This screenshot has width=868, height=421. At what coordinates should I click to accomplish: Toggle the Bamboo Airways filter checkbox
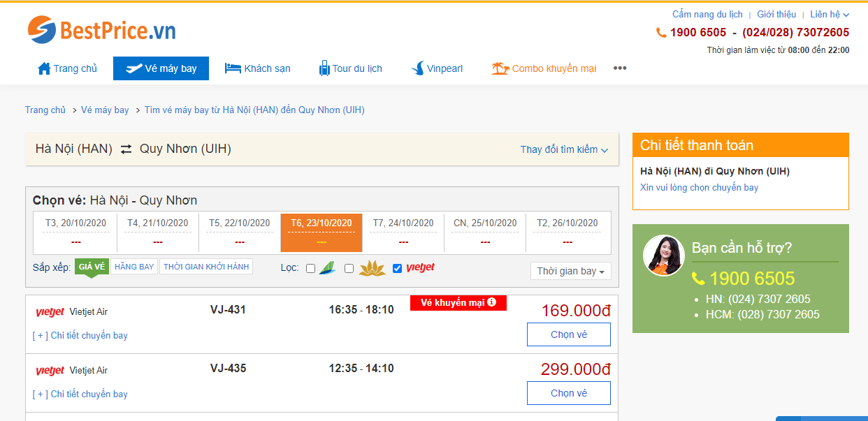pyautogui.click(x=311, y=269)
